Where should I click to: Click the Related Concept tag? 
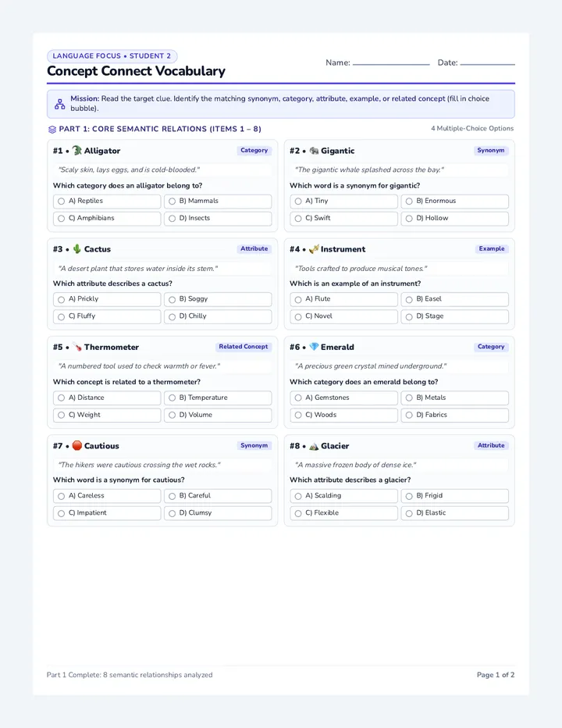[x=244, y=347]
